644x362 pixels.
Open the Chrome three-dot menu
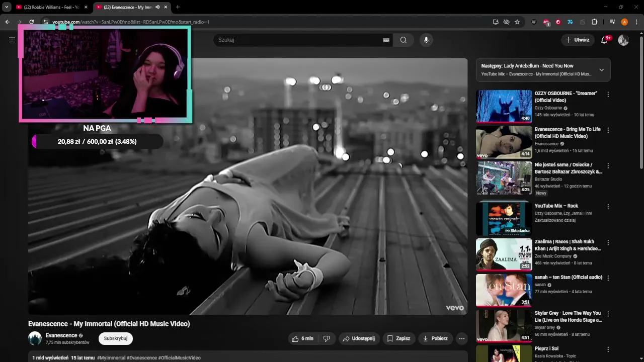pos(636,22)
